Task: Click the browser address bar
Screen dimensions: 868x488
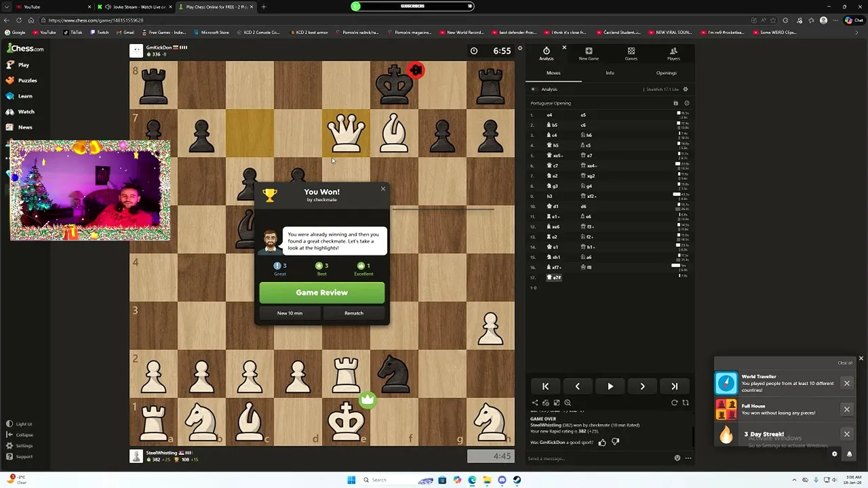Action: 393,20
